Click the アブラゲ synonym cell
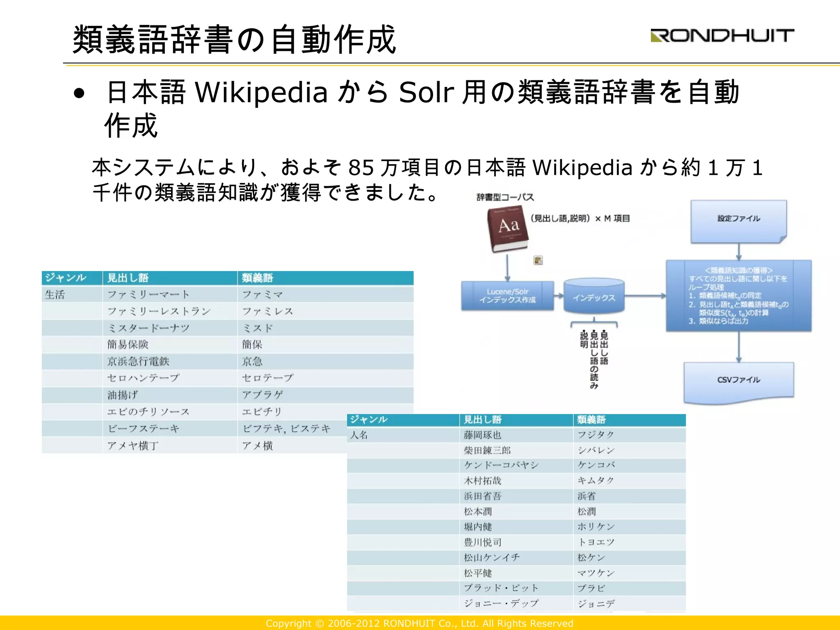Viewport: 840px width, 630px height. click(x=325, y=395)
